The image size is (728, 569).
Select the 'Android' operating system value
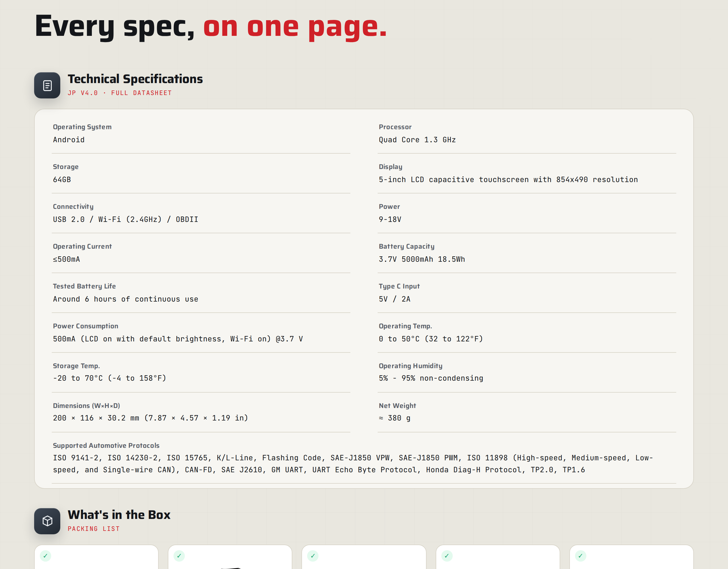click(69, 140)
